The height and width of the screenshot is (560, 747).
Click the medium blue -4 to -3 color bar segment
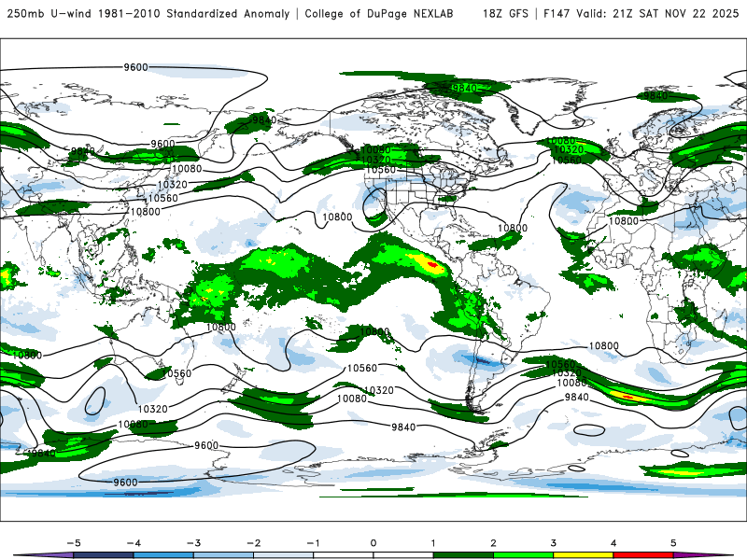tap(163, 555)
